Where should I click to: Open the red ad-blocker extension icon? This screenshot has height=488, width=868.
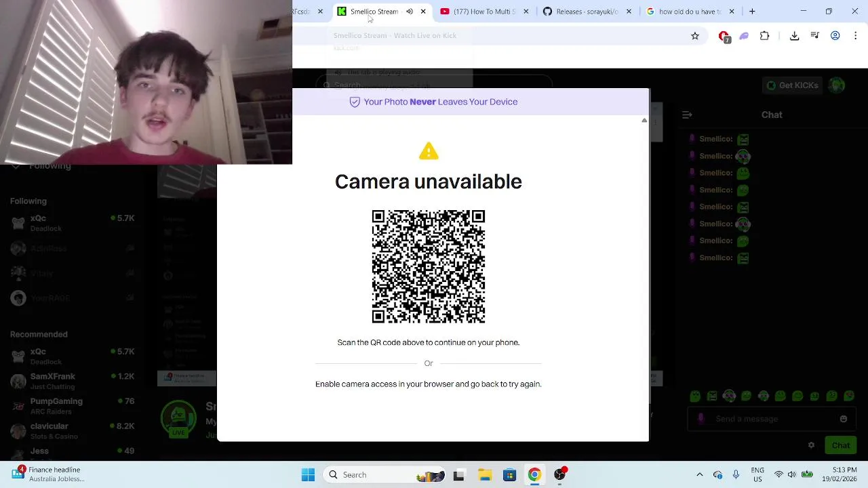click(x=724, y=36)
